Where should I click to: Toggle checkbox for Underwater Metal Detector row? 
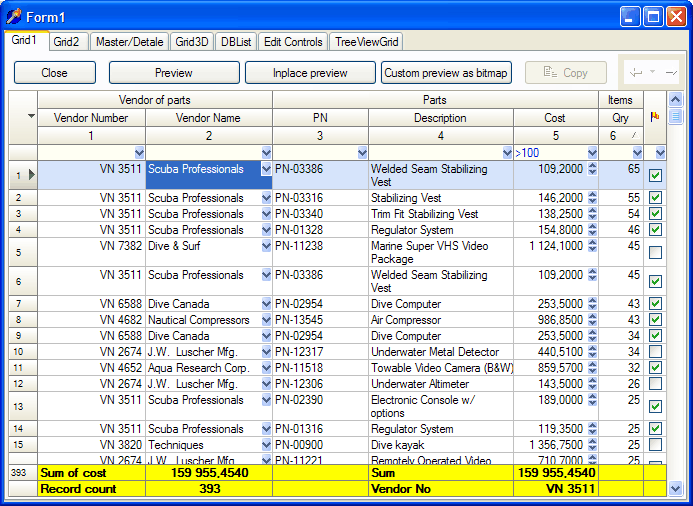(x=655, y=352)
